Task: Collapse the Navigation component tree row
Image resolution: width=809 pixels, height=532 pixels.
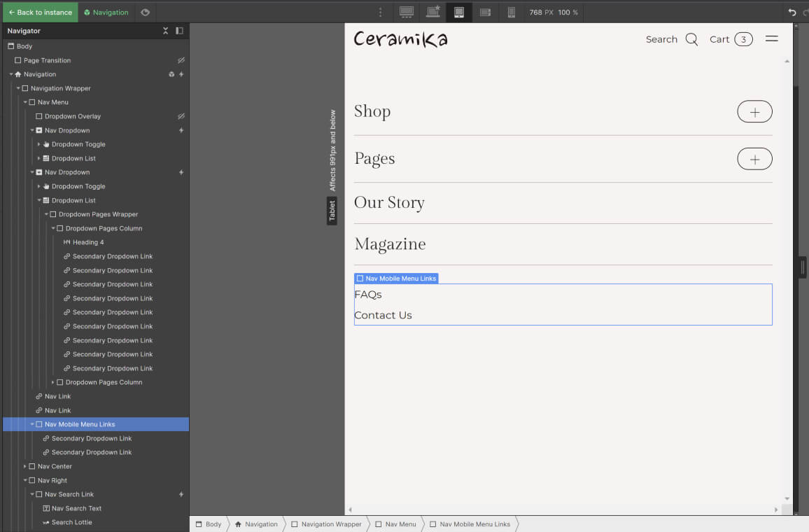Action: 10,74
